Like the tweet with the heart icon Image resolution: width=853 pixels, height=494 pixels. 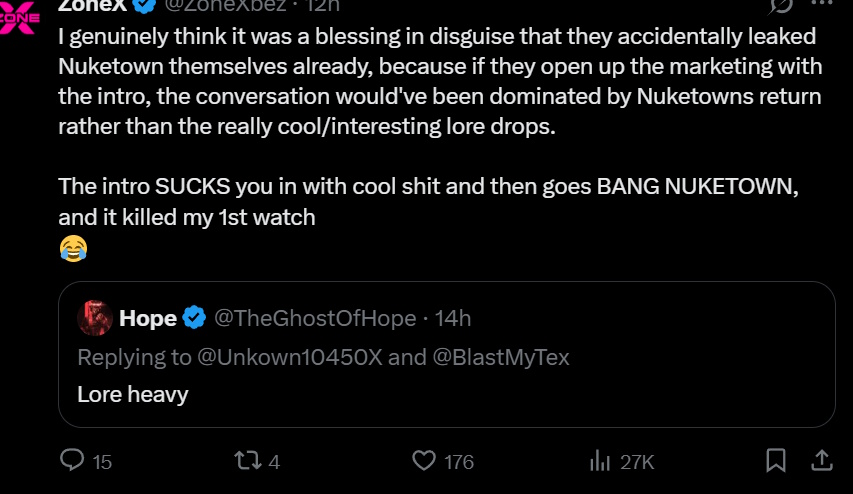point(424,460)
